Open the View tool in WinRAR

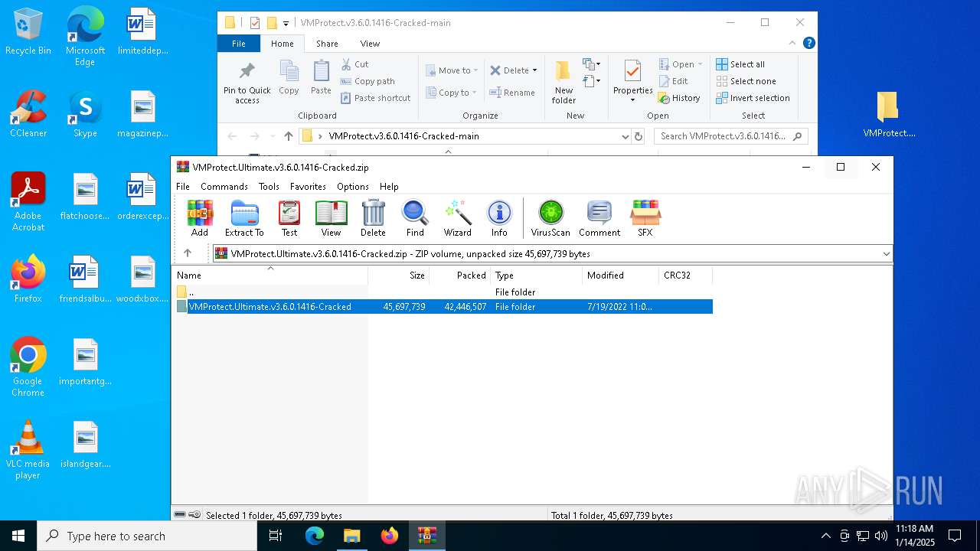[331, 218]
